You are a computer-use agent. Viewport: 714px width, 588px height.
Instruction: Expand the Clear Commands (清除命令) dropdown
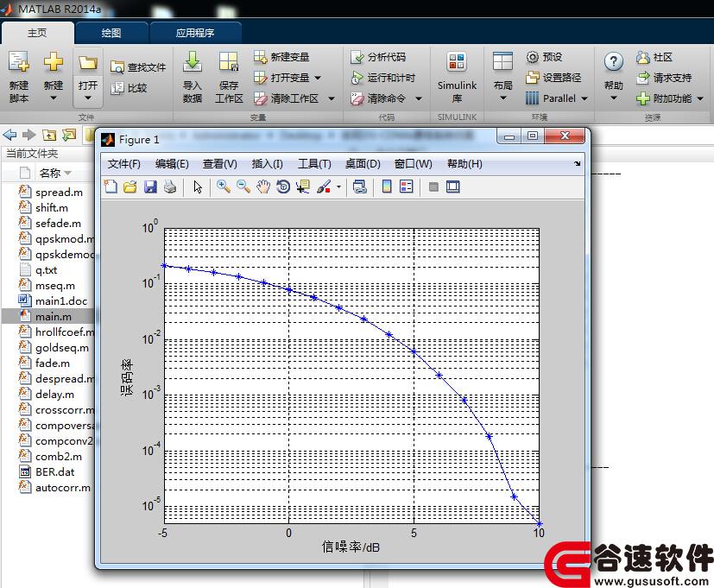click(x=419, y=98)
